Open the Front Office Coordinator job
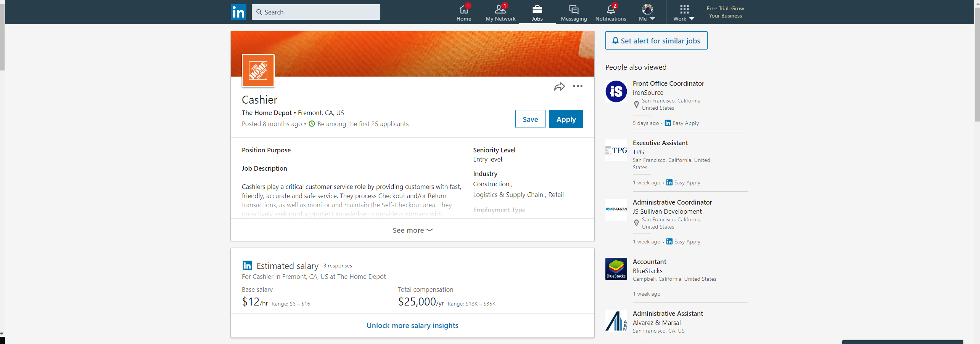The image size is (980, 344). point(668,83)
